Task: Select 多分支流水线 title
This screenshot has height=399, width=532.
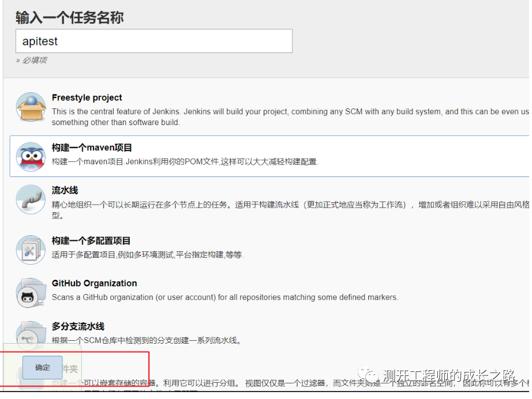Action: [78, 326]
